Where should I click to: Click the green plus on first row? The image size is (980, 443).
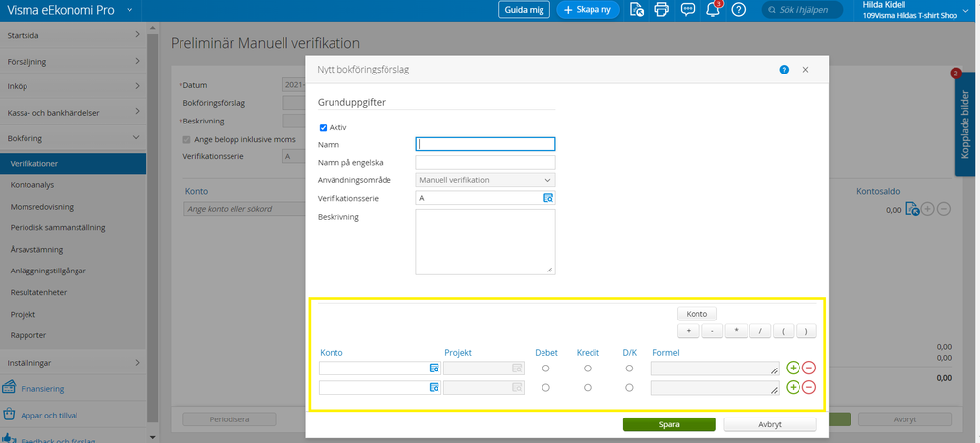[x=793, y=368]
